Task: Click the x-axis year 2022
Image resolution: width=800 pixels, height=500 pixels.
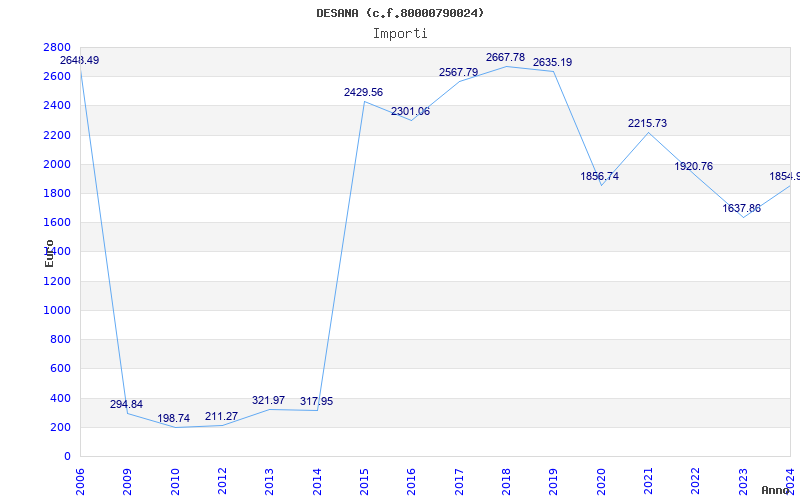Action: point(696,482)
